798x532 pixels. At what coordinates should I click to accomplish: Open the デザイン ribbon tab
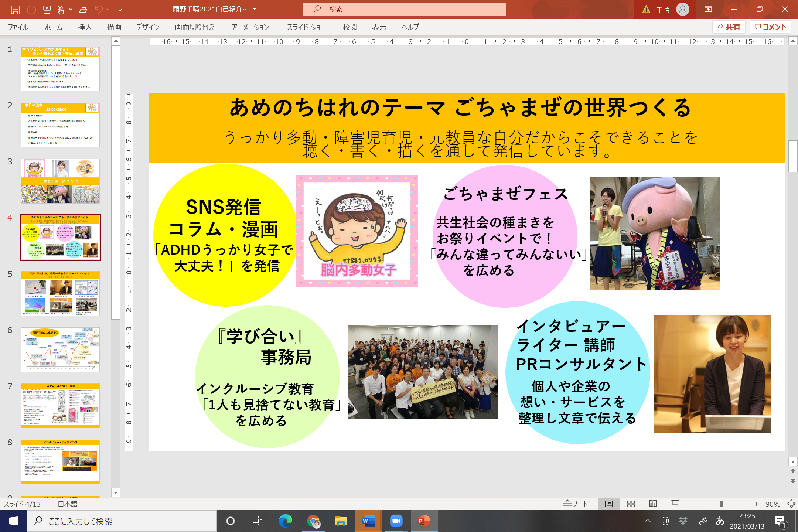(147, 27)
